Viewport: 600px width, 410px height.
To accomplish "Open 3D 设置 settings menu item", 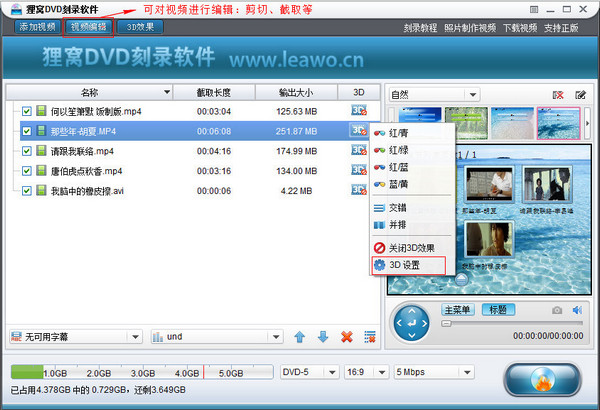I will [x=409, y=265].
